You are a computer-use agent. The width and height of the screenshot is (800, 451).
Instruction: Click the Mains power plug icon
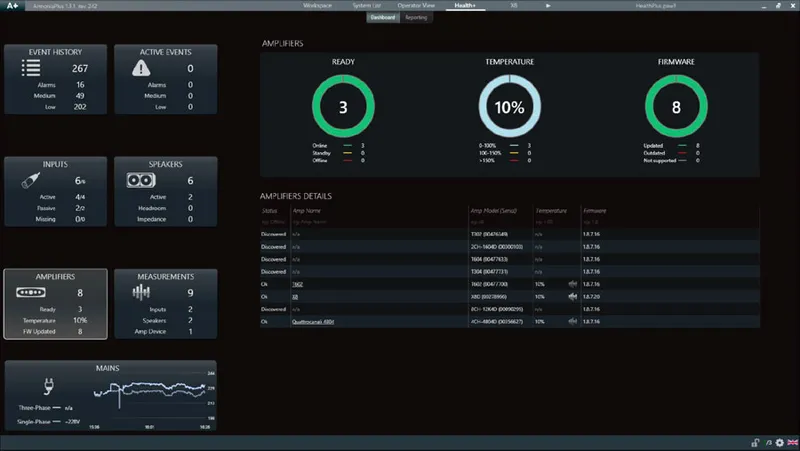48,386
